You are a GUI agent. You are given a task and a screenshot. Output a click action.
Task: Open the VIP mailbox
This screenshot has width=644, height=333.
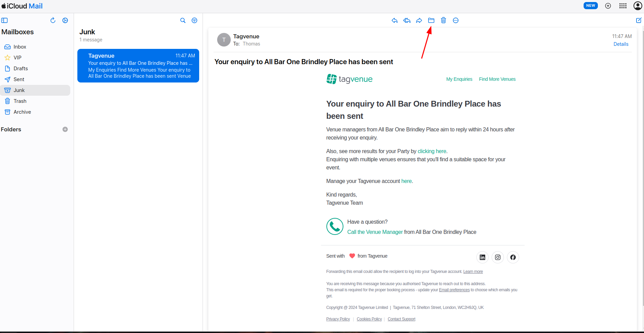(x=35, y=58)
